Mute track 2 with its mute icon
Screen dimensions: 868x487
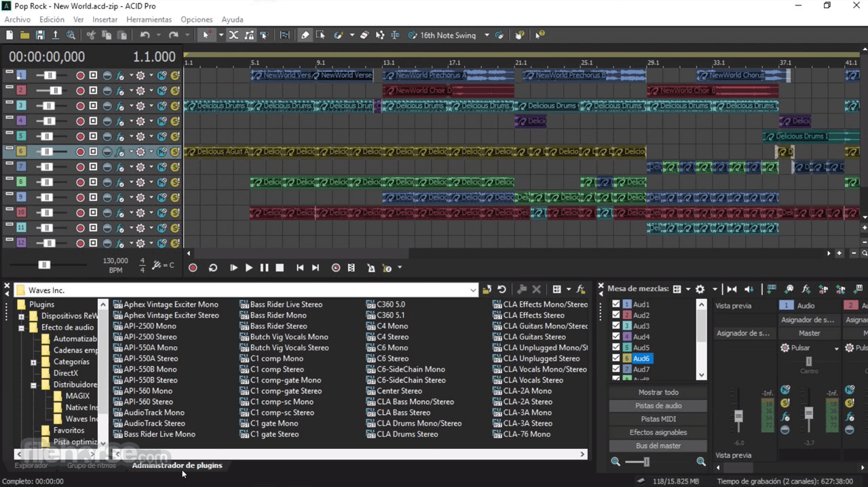(162, 91)
